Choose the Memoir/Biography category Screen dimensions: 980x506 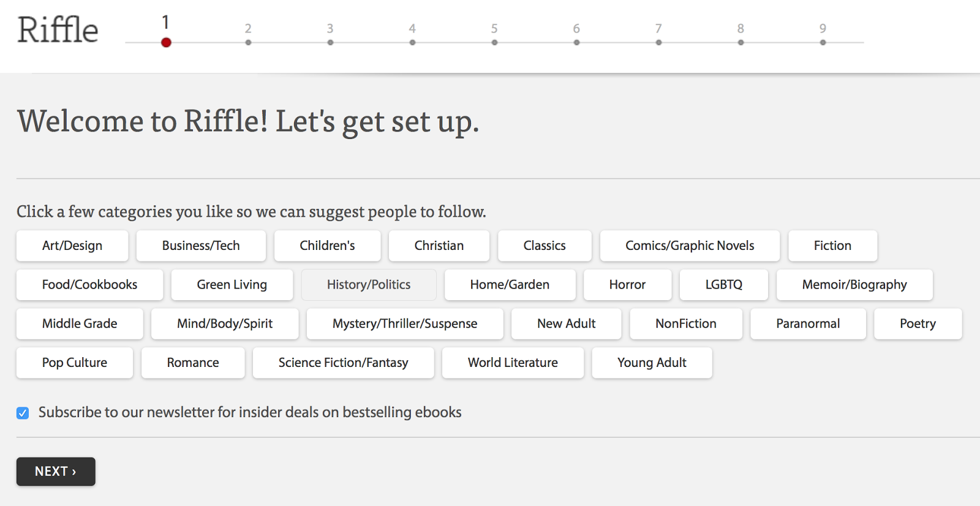[x=854, y=285]
